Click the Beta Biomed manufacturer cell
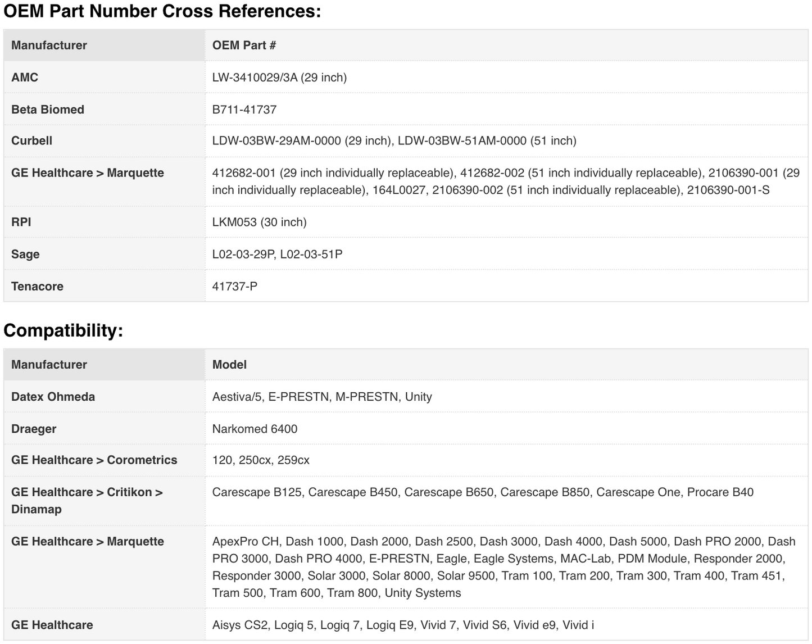The width and height of the screenshot is (812, 644). 105,110
